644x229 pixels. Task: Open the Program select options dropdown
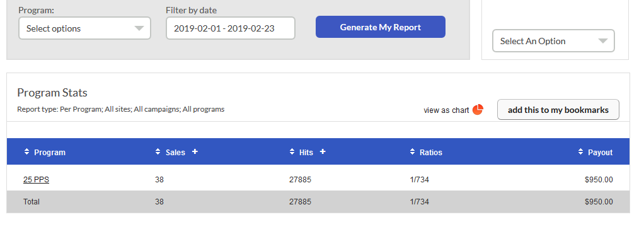pyautogui.click(x=84, y=28)
